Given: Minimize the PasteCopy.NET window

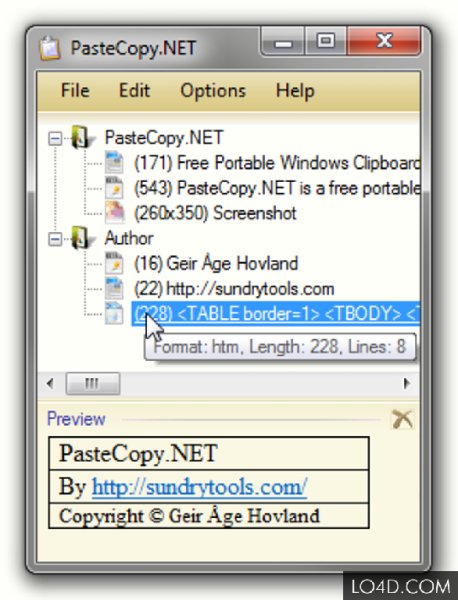Looking at the screenshot, I should pos(283,42).
